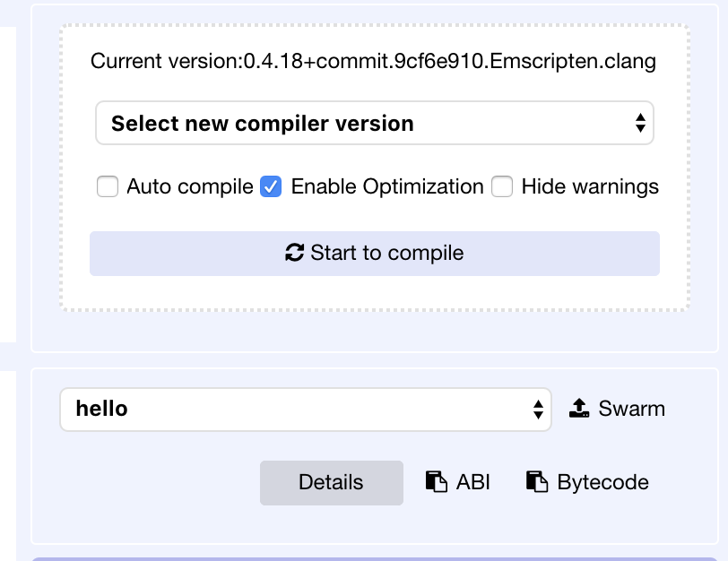Open contract Details
The height and width of the screenshot is (561, 728).
[x=332, y=482]
